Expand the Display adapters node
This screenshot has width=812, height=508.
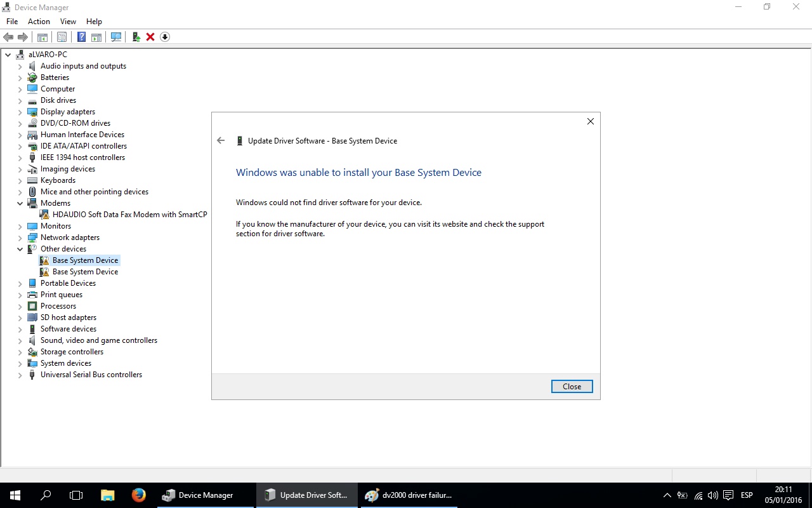20,112
